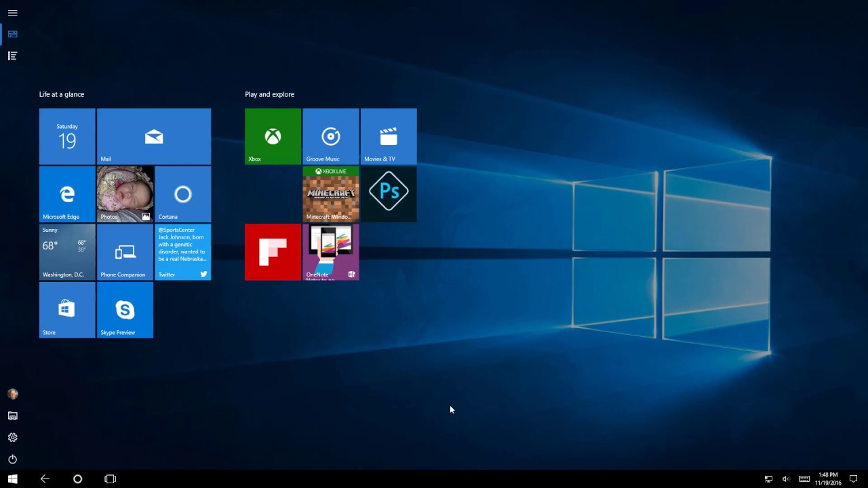868x488 pixels.
Task: Open the Store tile
Action: pyautogui.click(x=67, y=310)
